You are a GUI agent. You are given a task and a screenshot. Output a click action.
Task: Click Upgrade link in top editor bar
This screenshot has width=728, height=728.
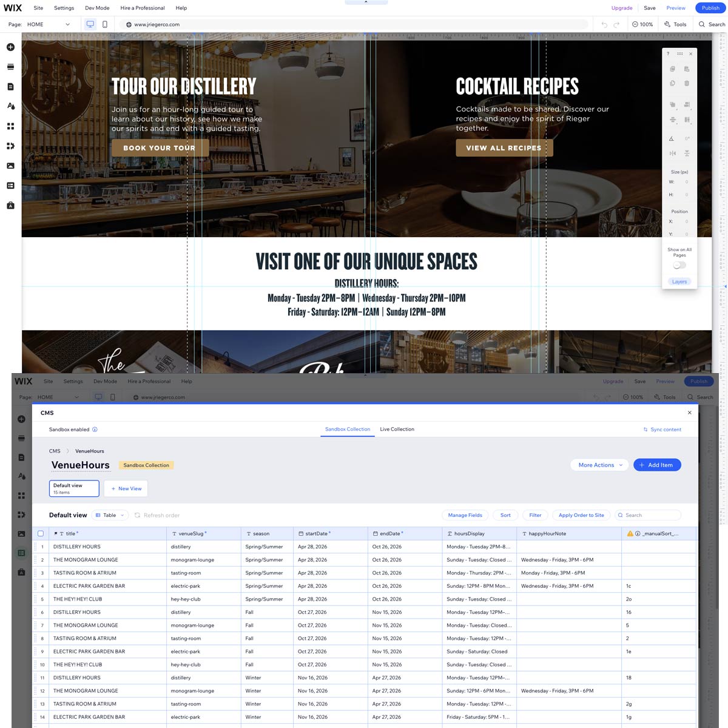[622, 8]
